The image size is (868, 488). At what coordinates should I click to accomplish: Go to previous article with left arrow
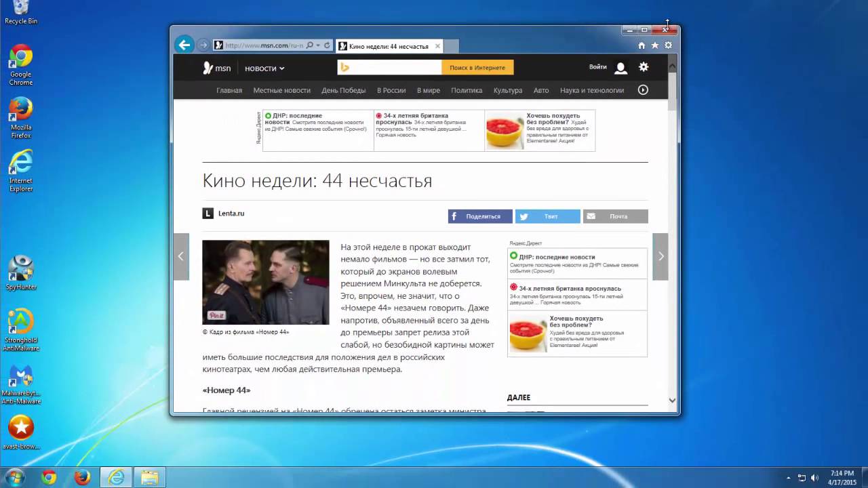[x=181, y=256]
